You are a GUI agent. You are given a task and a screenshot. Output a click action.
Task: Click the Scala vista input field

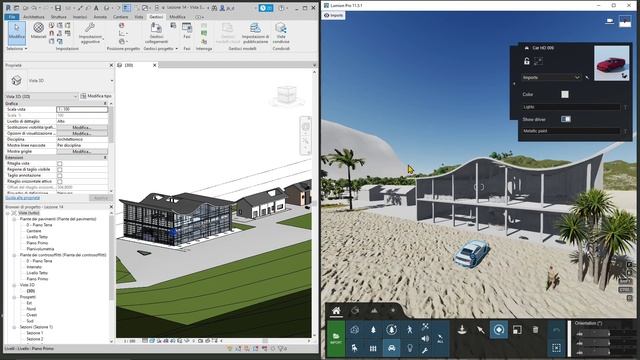[82, 109]
